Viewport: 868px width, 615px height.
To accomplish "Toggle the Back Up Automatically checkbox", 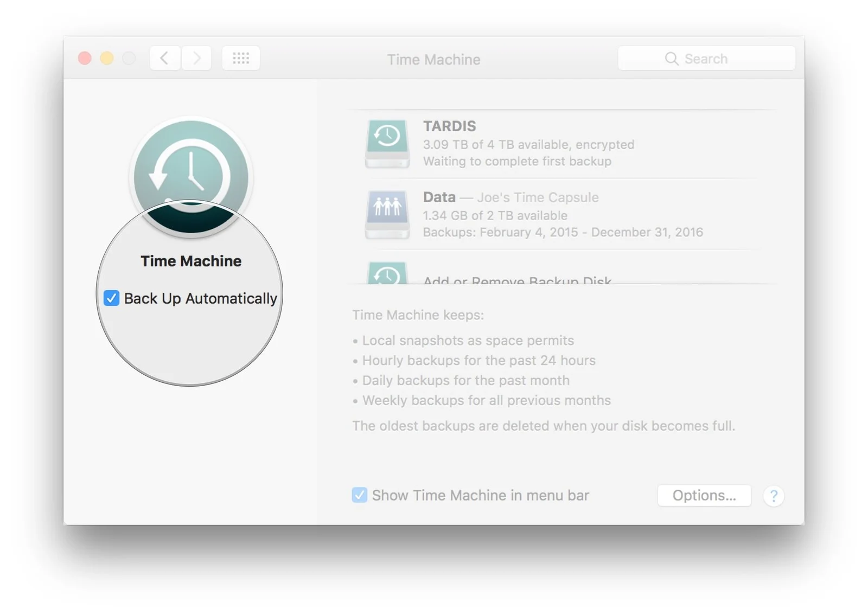I will [111, 298].
